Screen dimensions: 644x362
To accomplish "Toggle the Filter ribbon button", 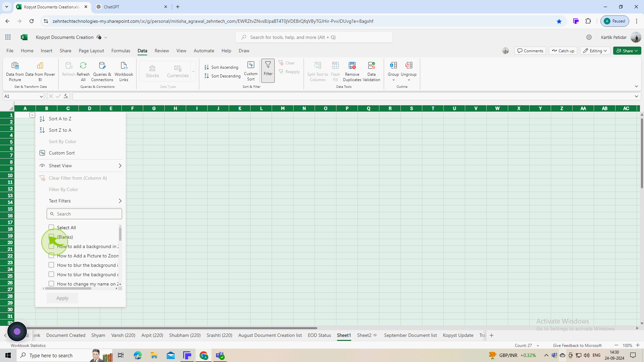I will tap(268, 71).
